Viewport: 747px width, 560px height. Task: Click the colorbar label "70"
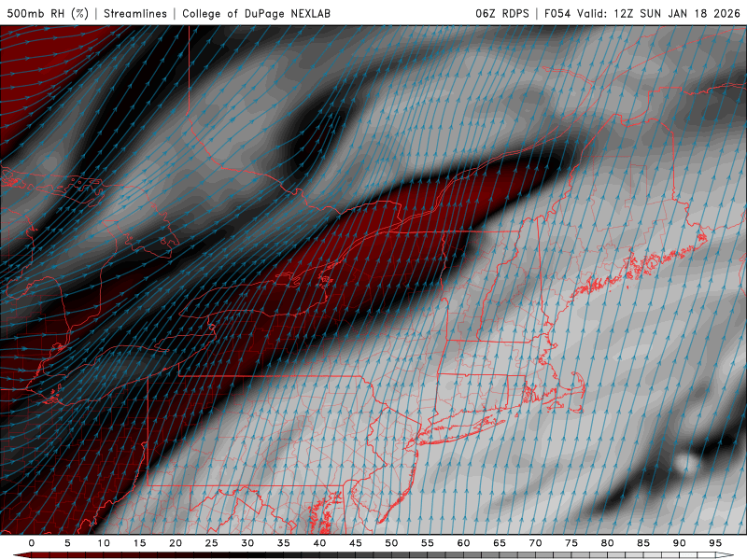pos(535,543)
